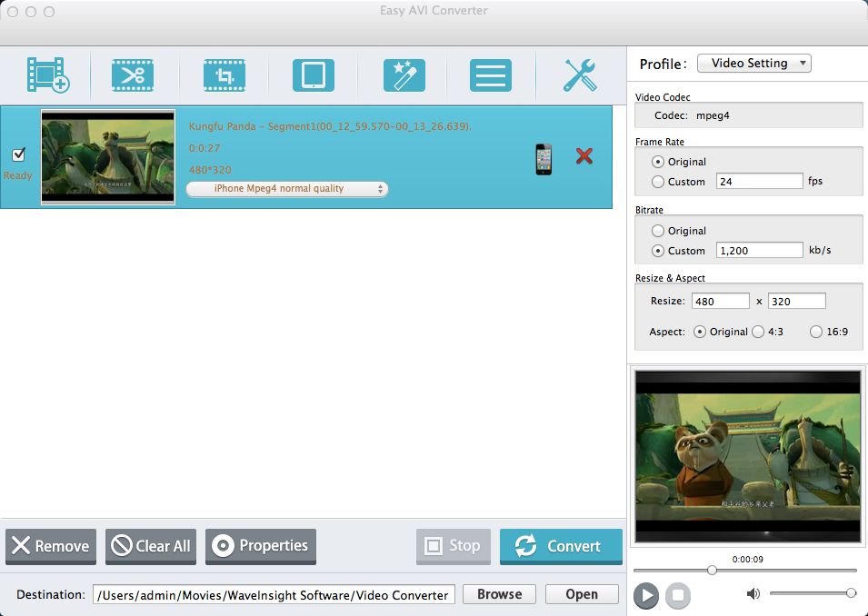Open the destination folder
This screenshot has width=868, height=616.
[582, 594]
